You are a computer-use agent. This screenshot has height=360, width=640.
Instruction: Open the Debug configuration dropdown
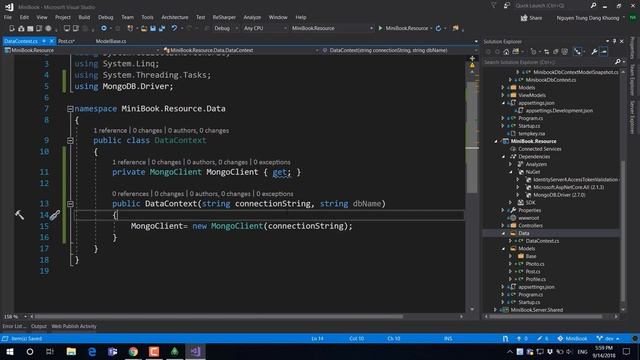[x=225, y=28]
